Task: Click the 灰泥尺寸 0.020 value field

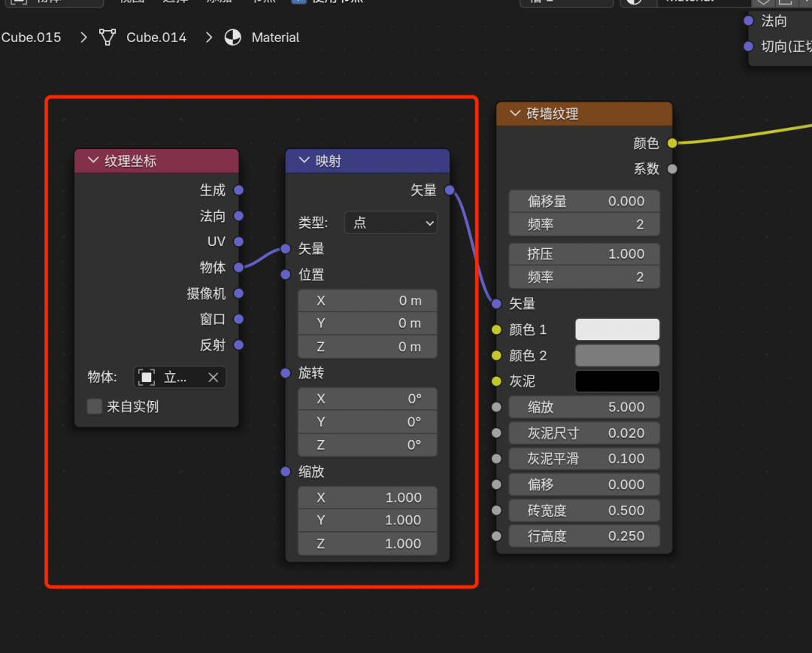Action: click(584, 433)
